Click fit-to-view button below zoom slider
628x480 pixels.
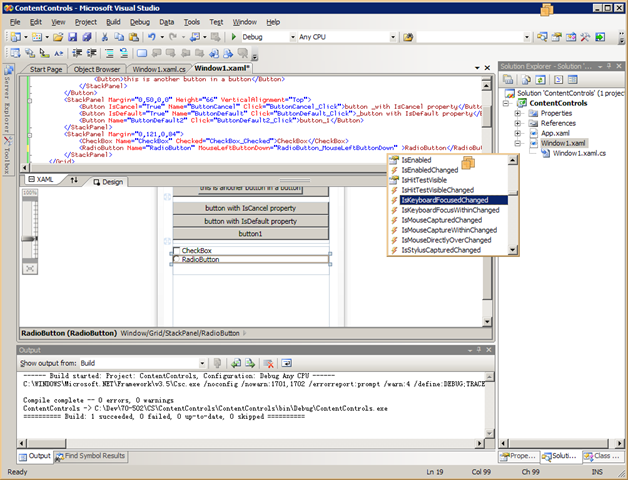pyautogui.click(x=30, y=268)
